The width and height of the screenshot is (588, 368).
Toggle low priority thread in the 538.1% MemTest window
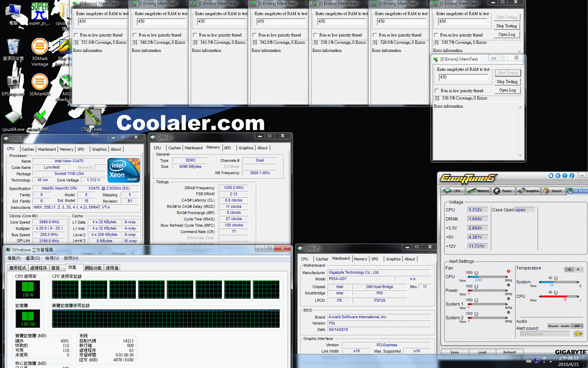coord(315,35)
